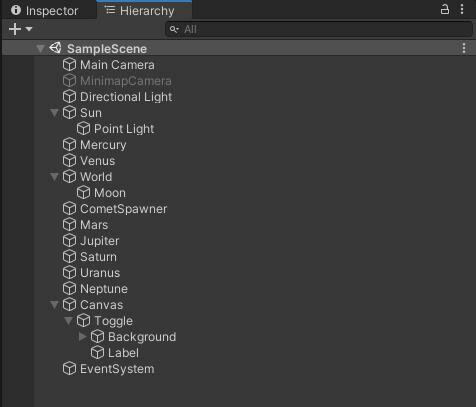Click the lock icon in Hierarchy panel
This screenshot has height=407, width=476.
tap(445, 9)
